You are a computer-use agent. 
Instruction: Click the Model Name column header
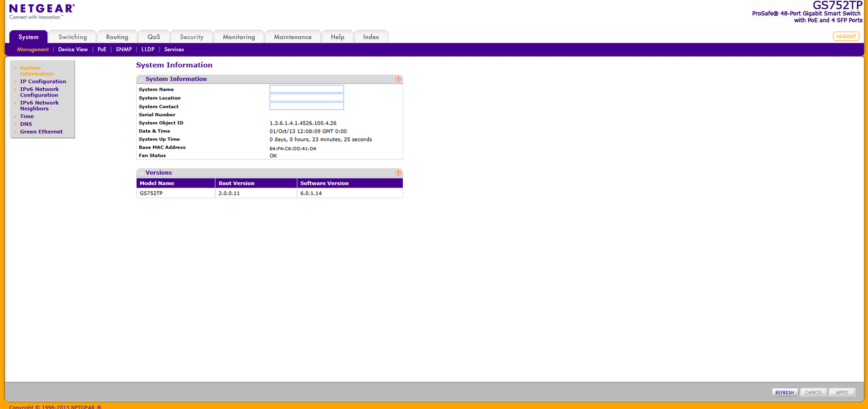click(x=175, y=183)
